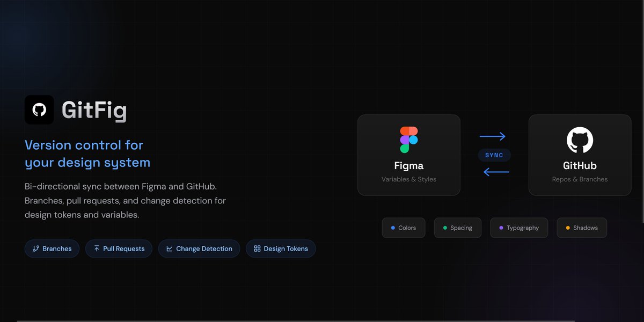Click the upload icon in Pull Requests pill

click(97, 248)
